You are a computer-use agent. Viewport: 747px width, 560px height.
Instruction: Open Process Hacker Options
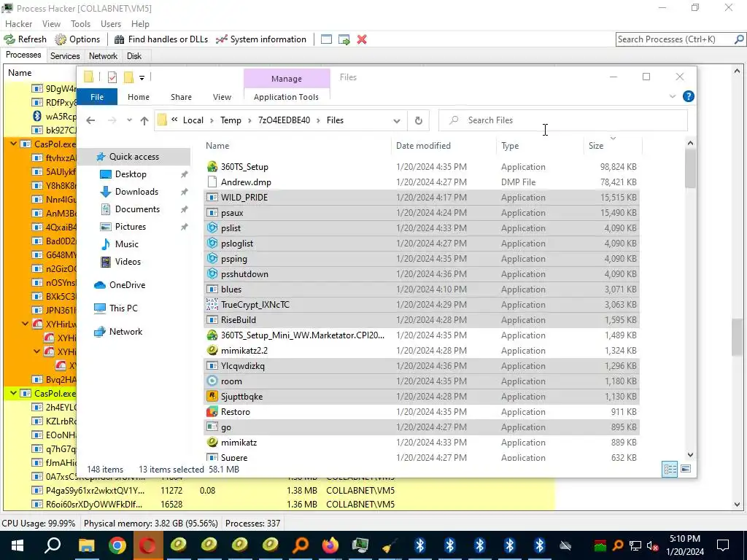coord(77,39)
